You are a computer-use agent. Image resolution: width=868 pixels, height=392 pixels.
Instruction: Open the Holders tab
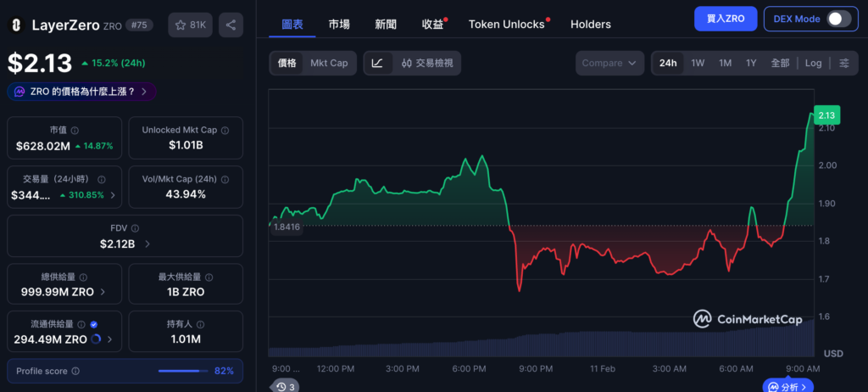591,25
